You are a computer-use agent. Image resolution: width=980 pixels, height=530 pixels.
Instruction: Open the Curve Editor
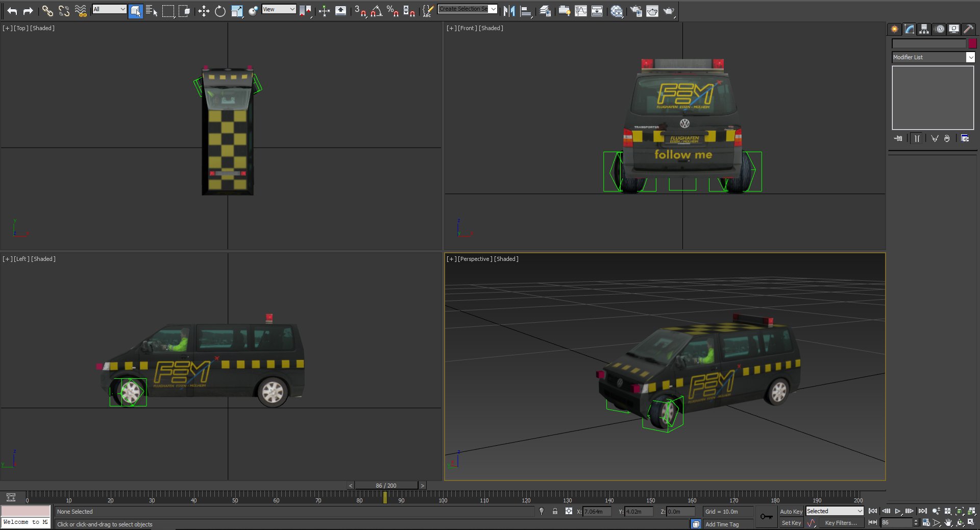581,11
